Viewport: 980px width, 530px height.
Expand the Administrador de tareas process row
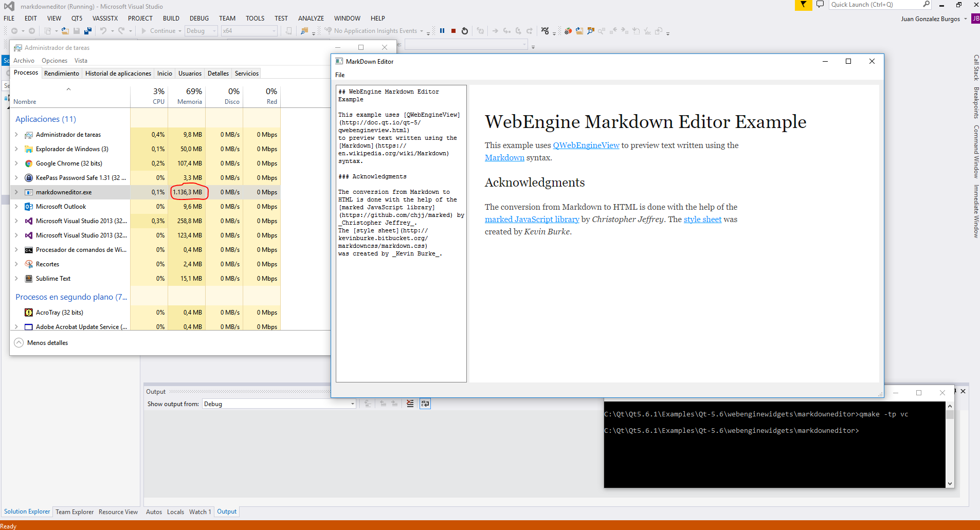tap(16, 135)
